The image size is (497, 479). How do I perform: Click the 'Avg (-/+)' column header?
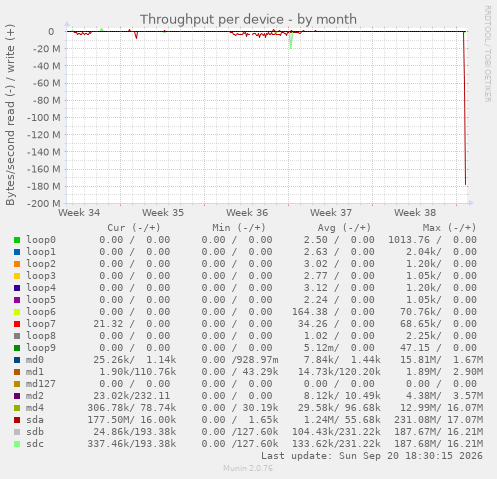click(x=344, y=228)
